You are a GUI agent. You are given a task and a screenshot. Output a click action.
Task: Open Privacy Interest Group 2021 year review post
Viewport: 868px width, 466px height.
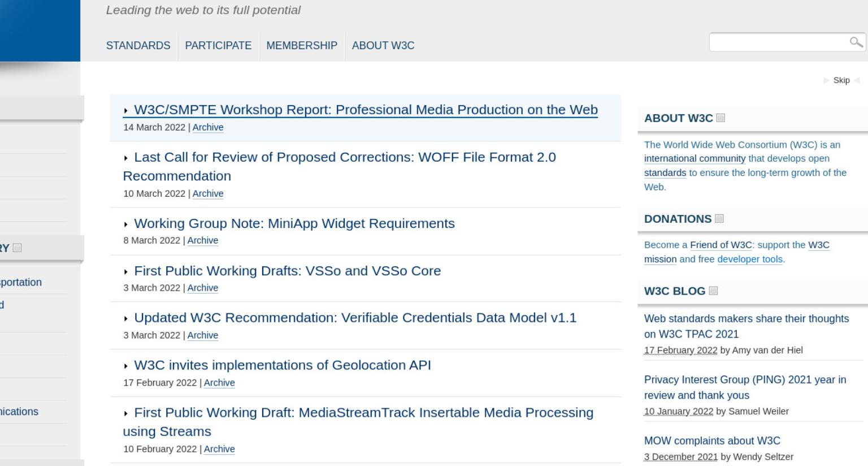(745, 387)
